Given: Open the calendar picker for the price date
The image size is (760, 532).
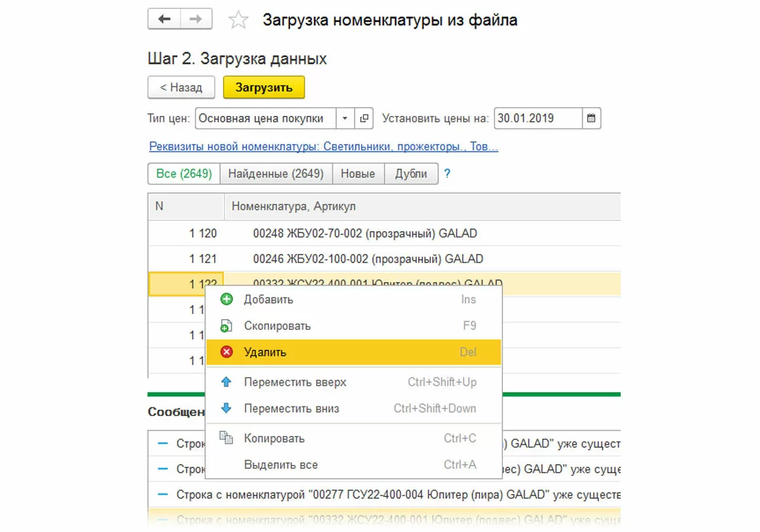Looking at the screenshot, I should pos(592,118).
